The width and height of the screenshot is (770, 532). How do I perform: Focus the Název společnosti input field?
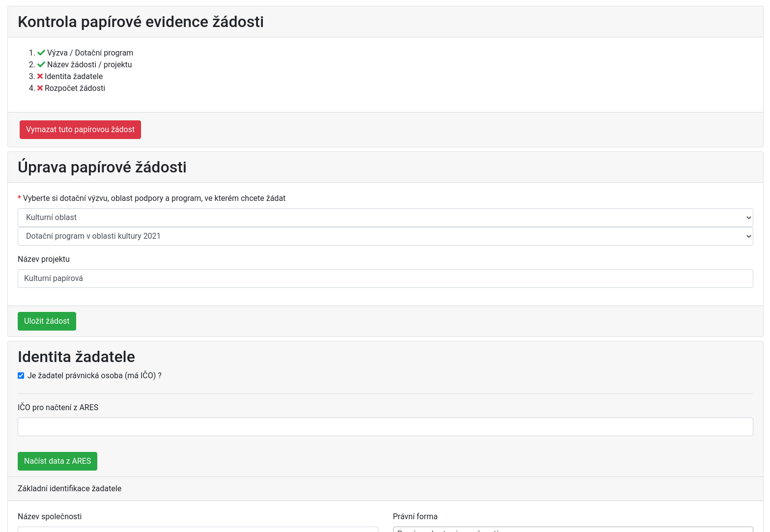[198, 530]
